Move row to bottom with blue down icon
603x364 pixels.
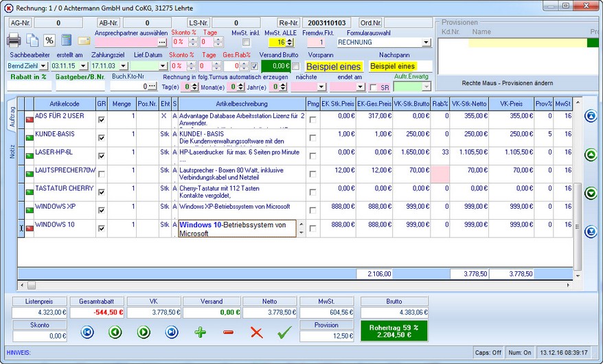[x=591, y=231]
